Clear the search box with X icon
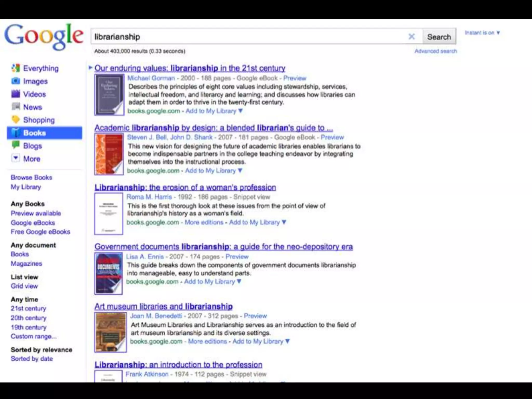Image resolution: width=532 pixels, height=399 pixels. (411, 37)
